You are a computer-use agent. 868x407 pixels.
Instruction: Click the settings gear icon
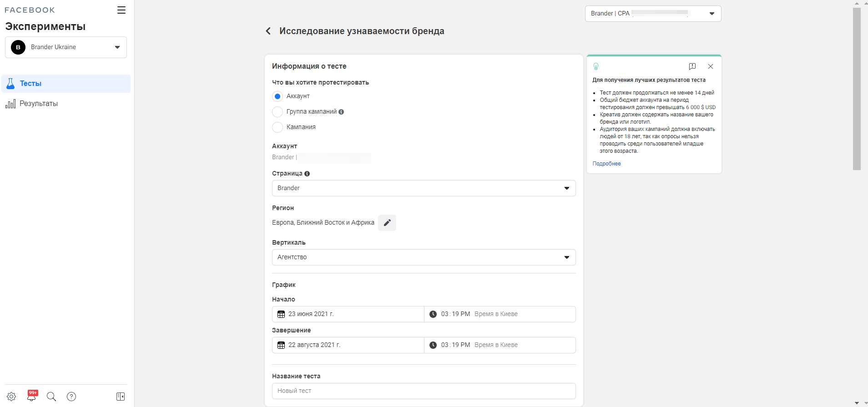(x=12, y=397)
